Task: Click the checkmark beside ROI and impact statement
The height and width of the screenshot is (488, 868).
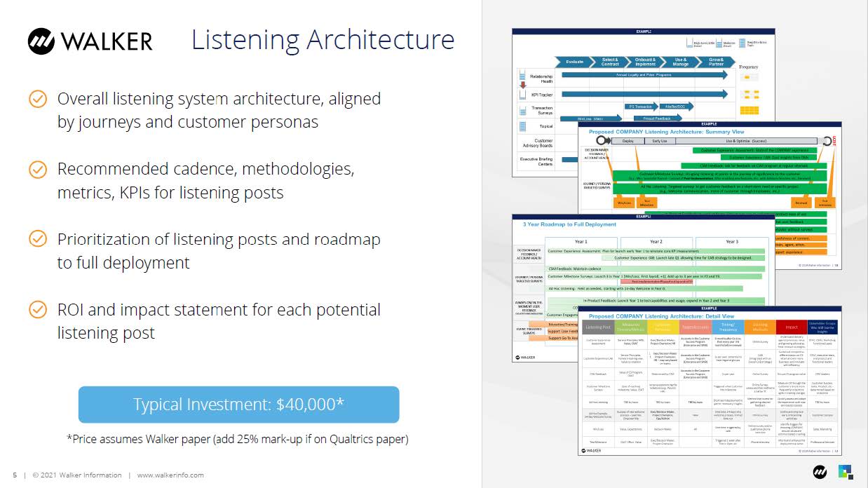Action: pyautogui.click(x=38, y=309)
